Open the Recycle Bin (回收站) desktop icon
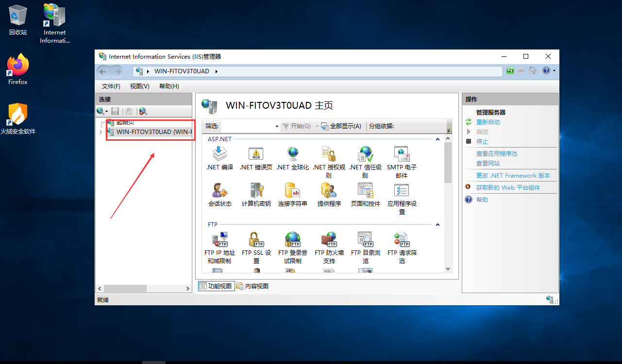 point(18,20)
